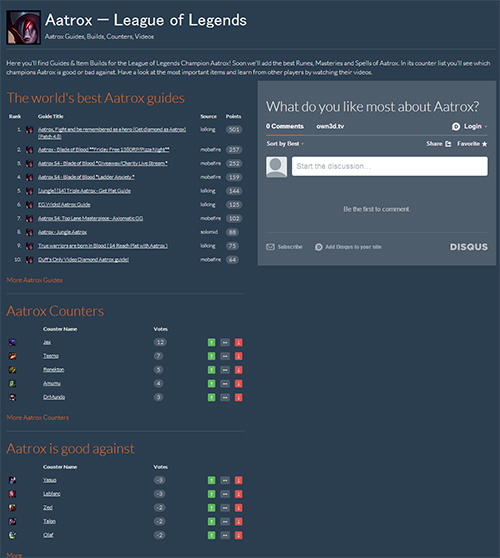Click the Yasuo champion icon
The height and width of the screenshot is (558, 500).
click(12, 480)
